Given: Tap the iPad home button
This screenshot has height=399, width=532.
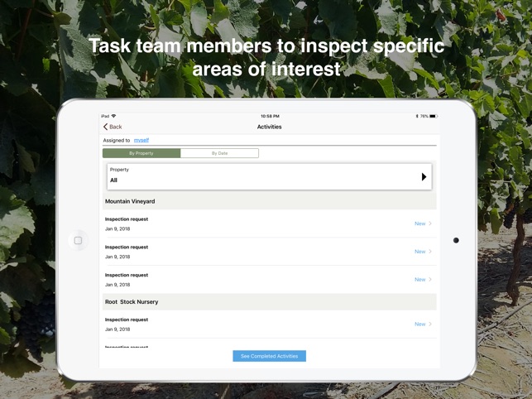Looking at the screenshot, I should click(x=78, y=240).
